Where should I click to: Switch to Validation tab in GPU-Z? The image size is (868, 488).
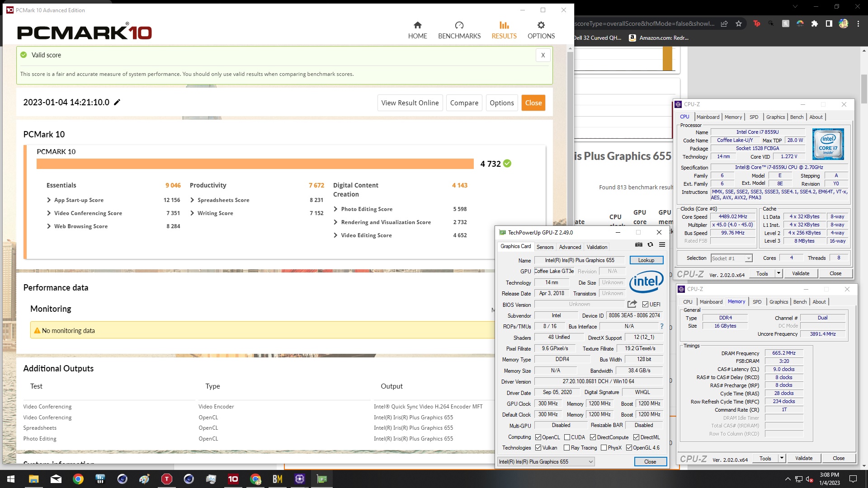[x=597, y=247]
